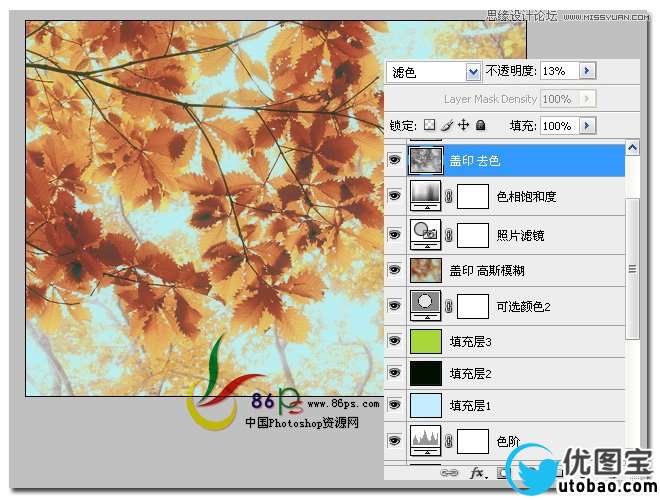Click the Hue/Saturation adjustment icon of 色相饱和度
Image resolution: width=660 pixels, height=500 pixels.
pyautogui.click(x=426, y=196)
